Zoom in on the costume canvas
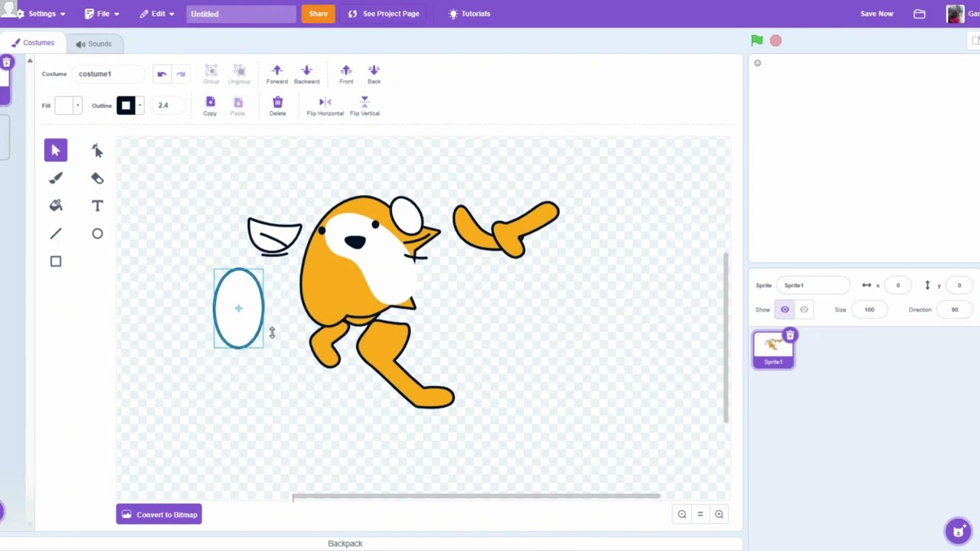 719,514
